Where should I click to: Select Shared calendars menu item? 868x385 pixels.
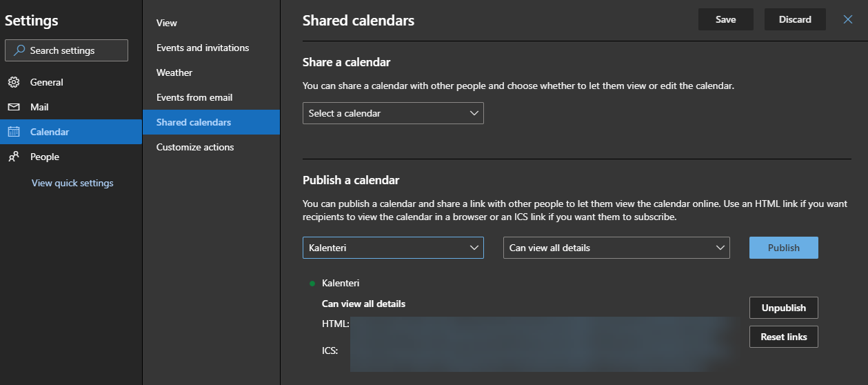pos(194,122)
